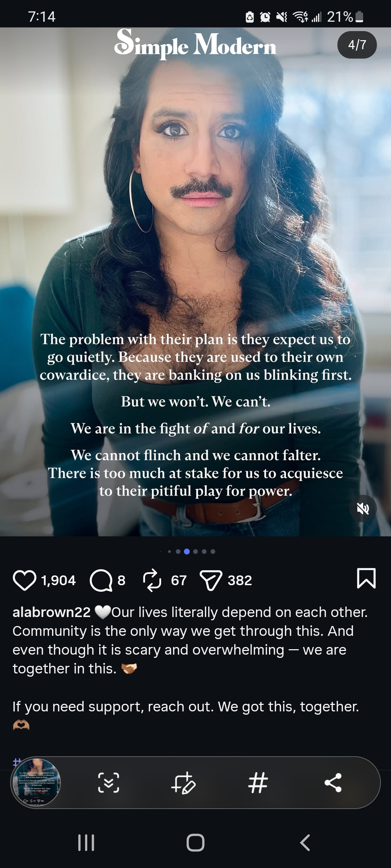Repost using the looping arrows icon
The height and width of the screenshot is (868, 391).
pos(152,580)
